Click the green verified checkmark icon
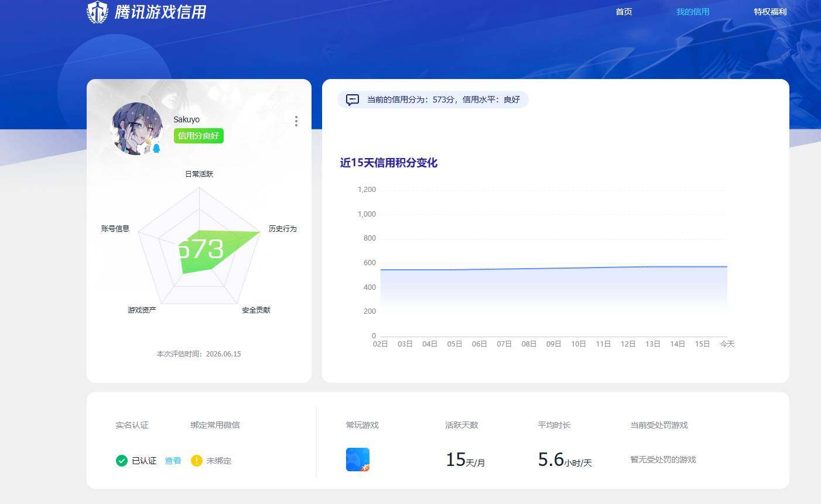The image size is (821, 504). pos(122,461)
